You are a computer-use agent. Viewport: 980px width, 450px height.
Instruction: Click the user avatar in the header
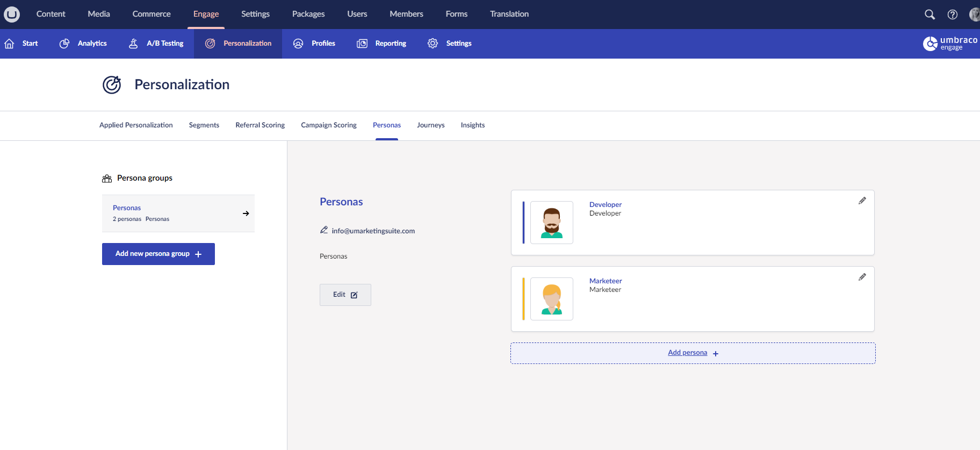[974, 15]
